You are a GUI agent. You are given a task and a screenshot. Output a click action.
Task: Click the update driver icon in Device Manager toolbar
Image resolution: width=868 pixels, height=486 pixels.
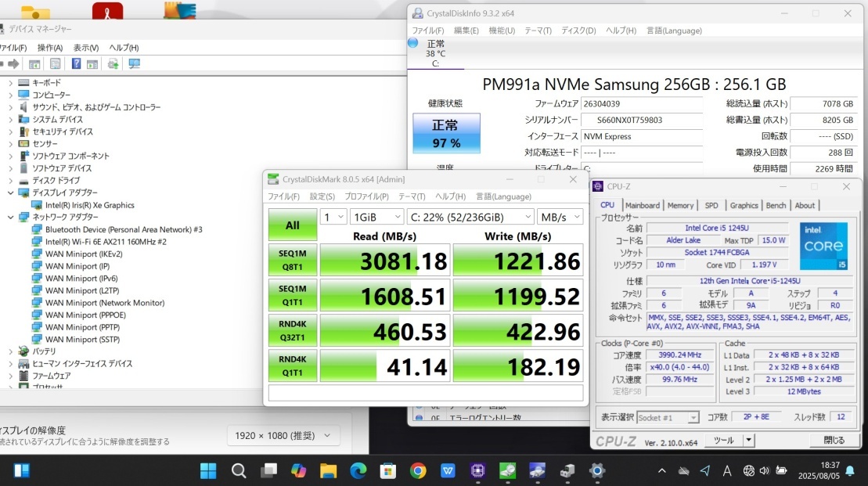(113, 64)
